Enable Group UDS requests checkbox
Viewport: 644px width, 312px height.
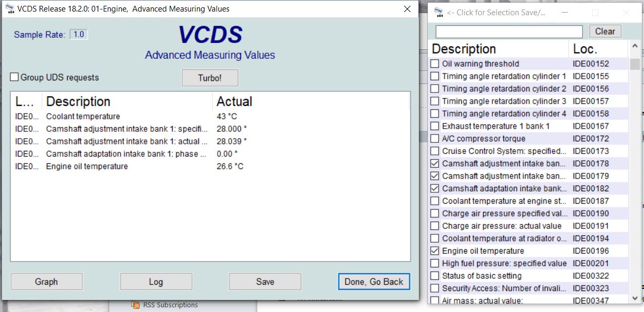(x=15, y=77)
